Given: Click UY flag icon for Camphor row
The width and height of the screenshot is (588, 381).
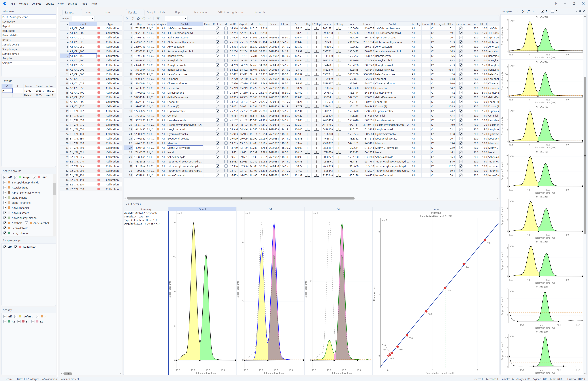Looking at the screenshot, I should (317, 79).
